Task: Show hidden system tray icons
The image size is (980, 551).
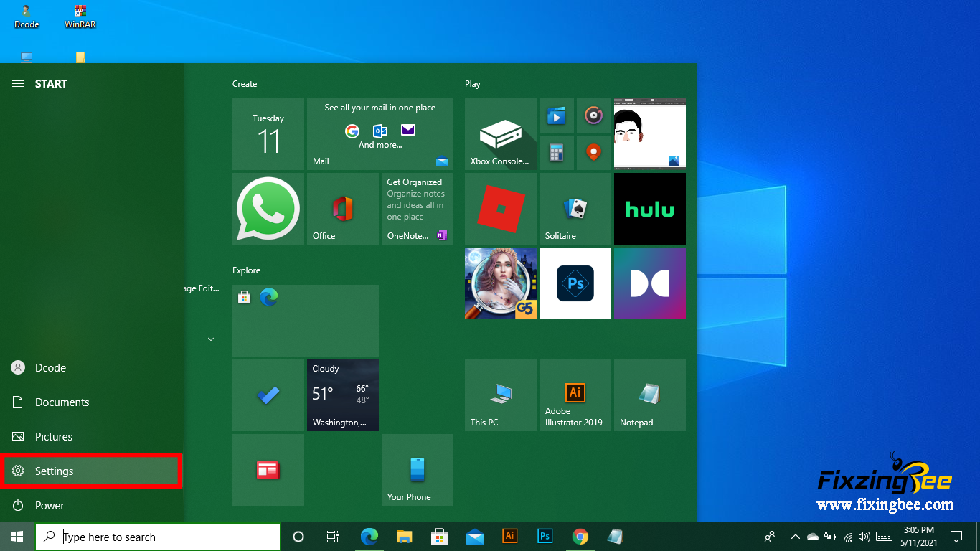Action: pos(795,537)
